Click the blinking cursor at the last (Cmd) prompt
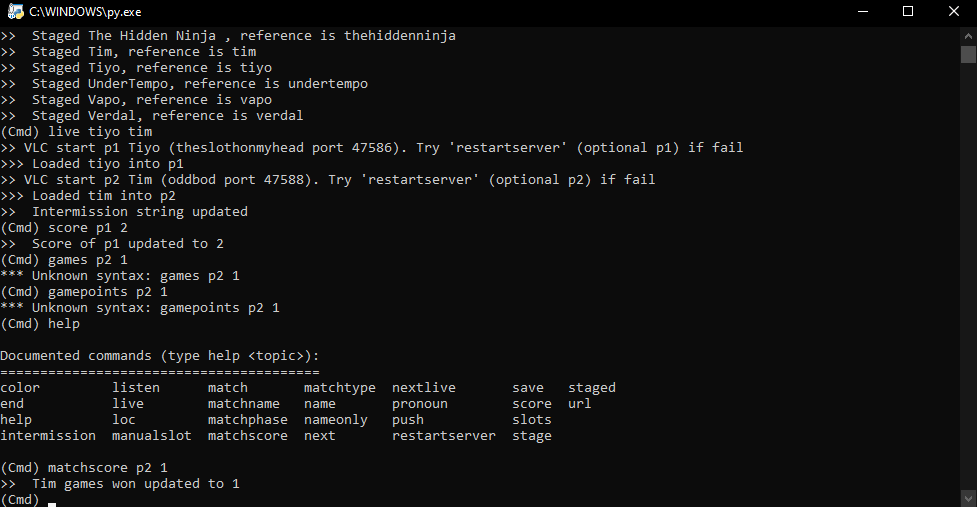Viewport: 977px width, 507px height. [x=51, y=501]
